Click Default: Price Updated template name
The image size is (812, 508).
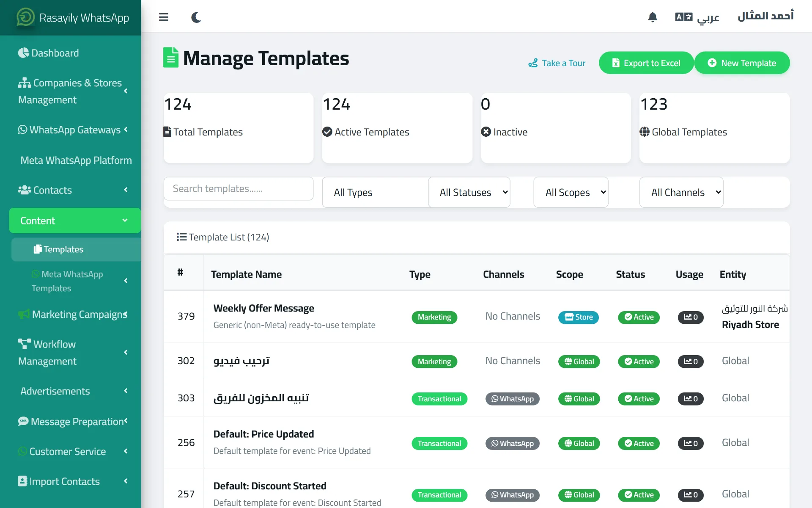(x=264, y=434)
